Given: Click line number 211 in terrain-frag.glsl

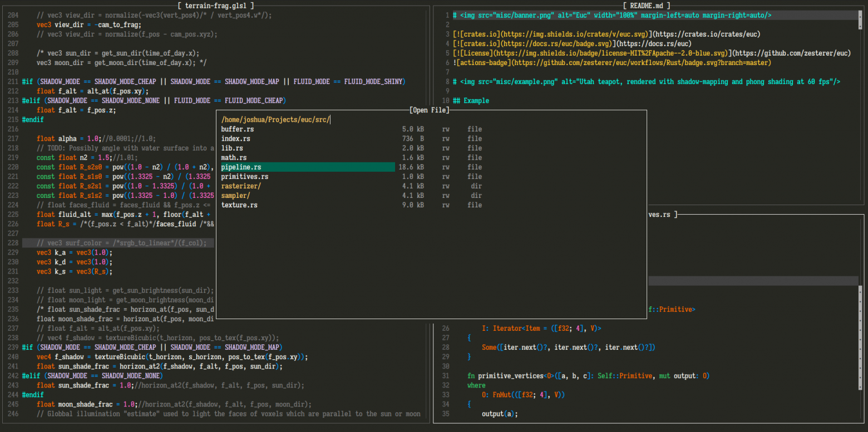Looking at the screenshot, I should 12,82.
